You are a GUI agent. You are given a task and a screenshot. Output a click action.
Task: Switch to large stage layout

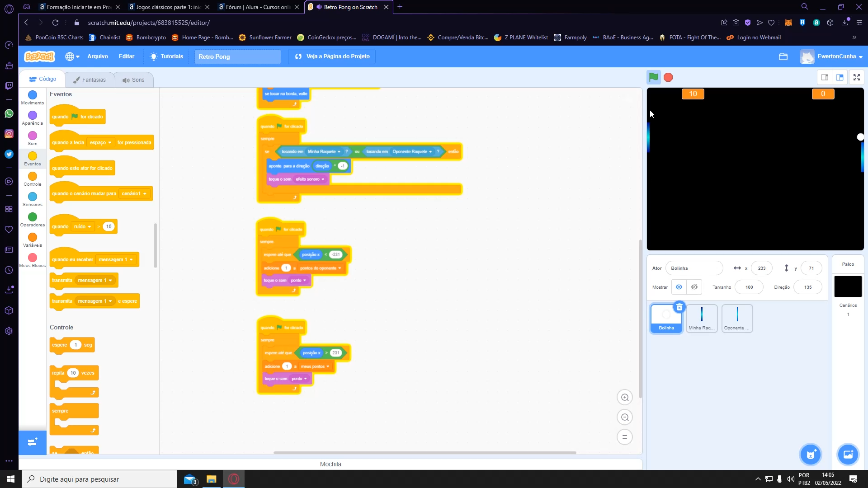point(840,77)
